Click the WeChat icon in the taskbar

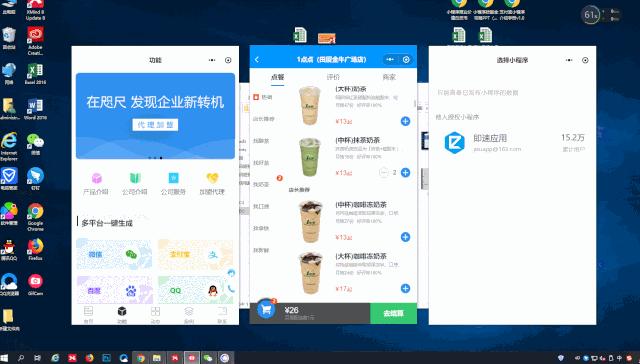208,358
